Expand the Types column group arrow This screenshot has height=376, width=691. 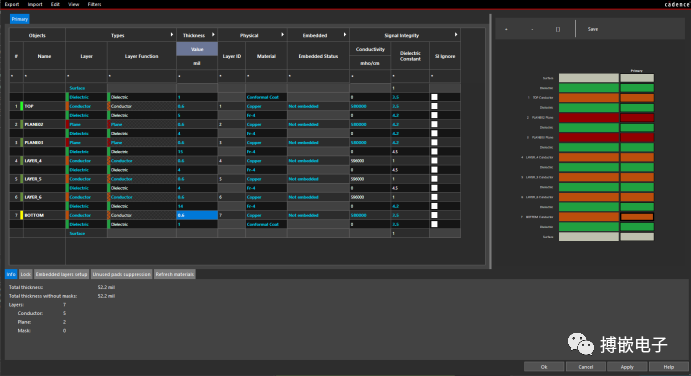[172, 34]
